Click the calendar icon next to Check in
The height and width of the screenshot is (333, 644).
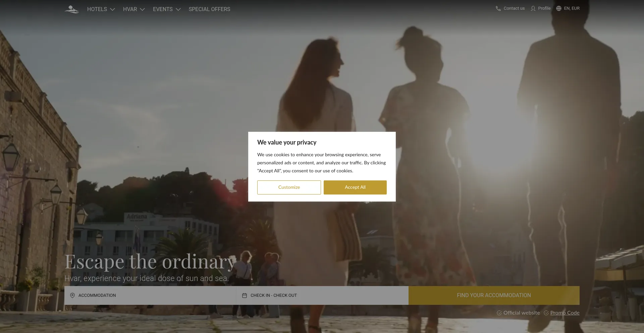click(x=245, y=295)
